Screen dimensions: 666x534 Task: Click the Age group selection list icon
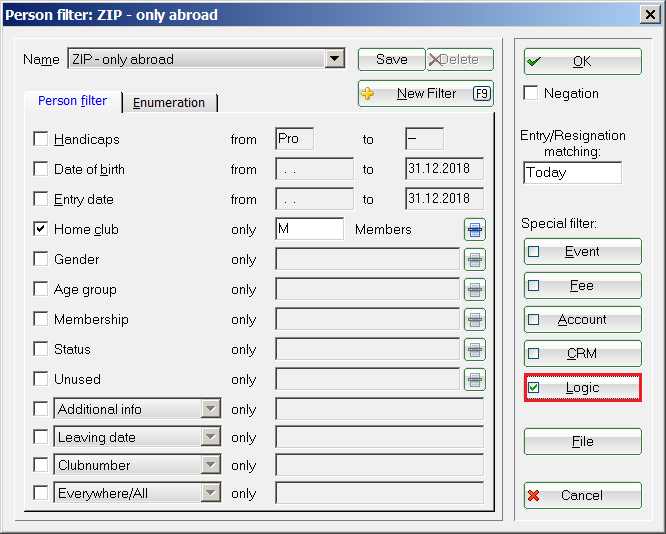474,290
